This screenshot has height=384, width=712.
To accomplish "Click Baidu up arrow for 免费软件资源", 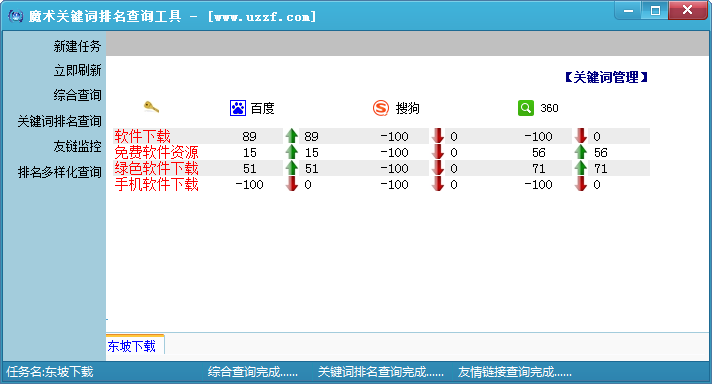I will 292,152.
